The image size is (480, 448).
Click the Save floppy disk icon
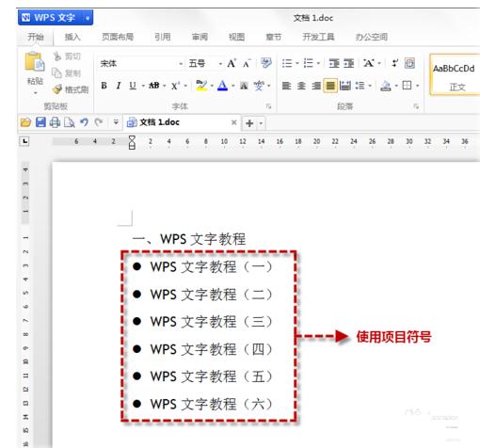click(x=40, y=122)
